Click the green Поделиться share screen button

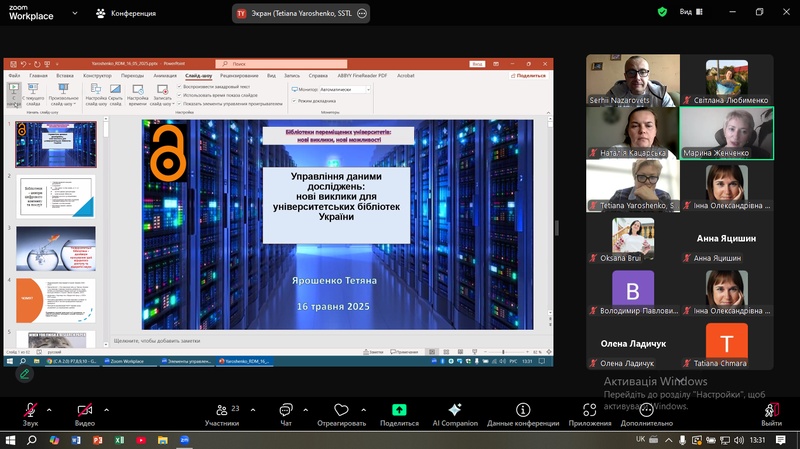click(399, 414)
